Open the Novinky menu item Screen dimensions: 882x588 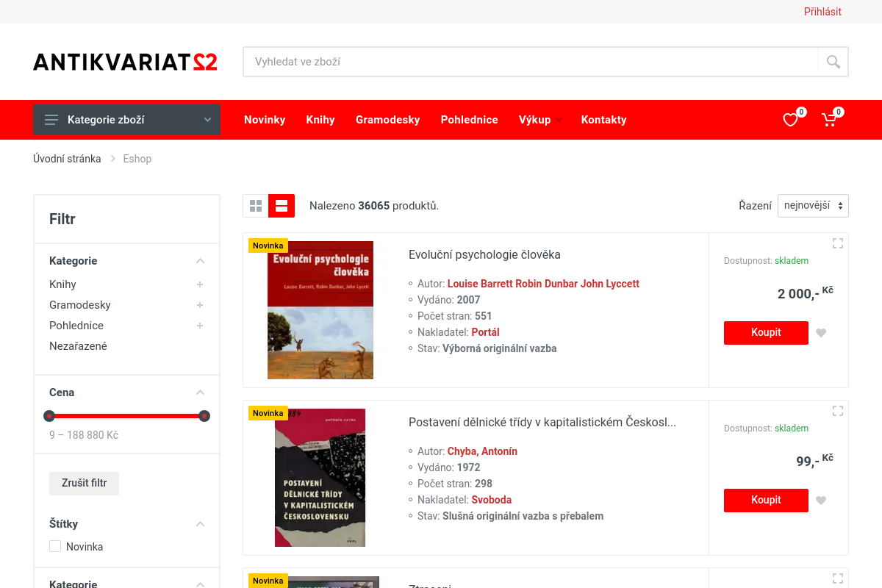point(265,120)
